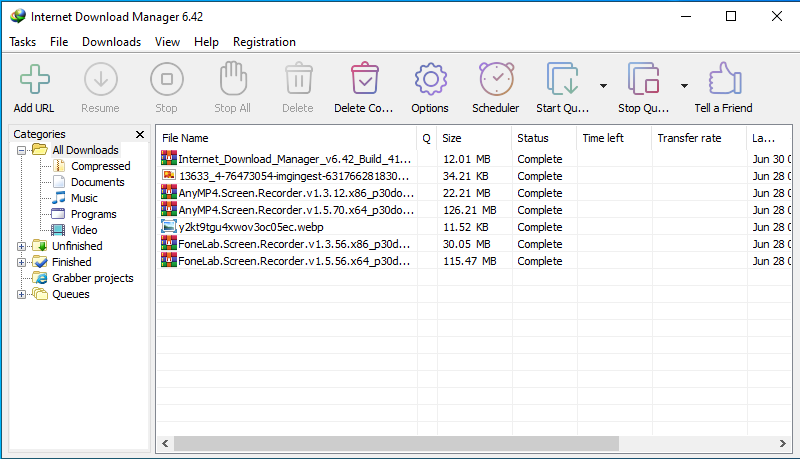Select the Compressed category
This screenshot has height=459, width=800.
101,166
